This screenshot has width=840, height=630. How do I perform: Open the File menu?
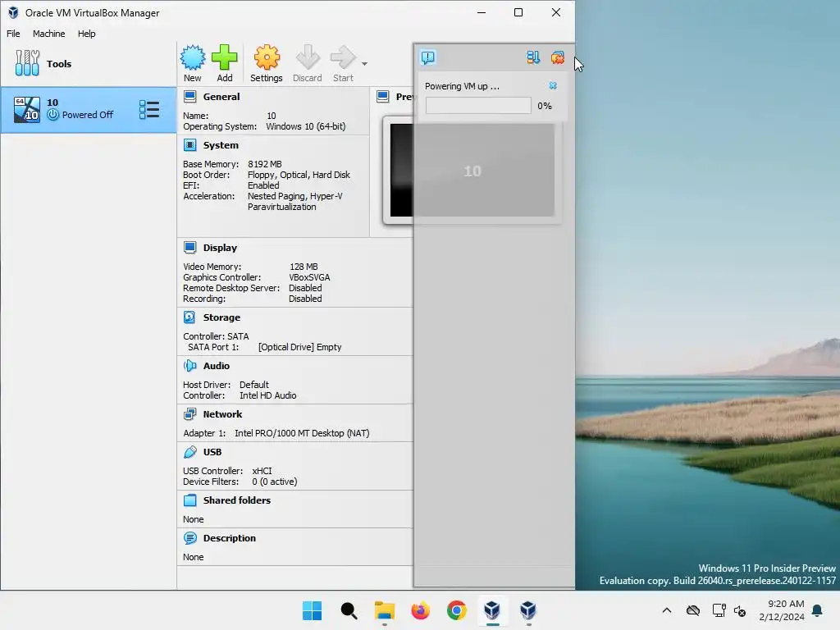tap(13, 34)
